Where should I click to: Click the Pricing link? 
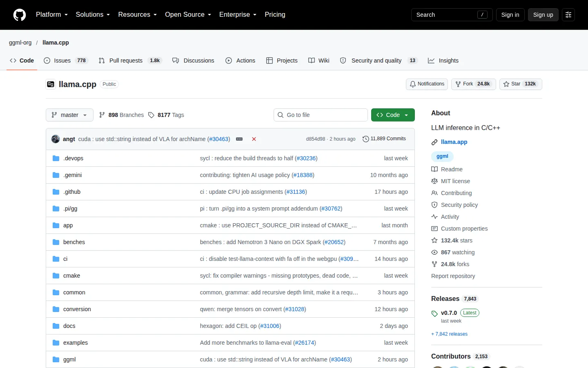(275, 15)
